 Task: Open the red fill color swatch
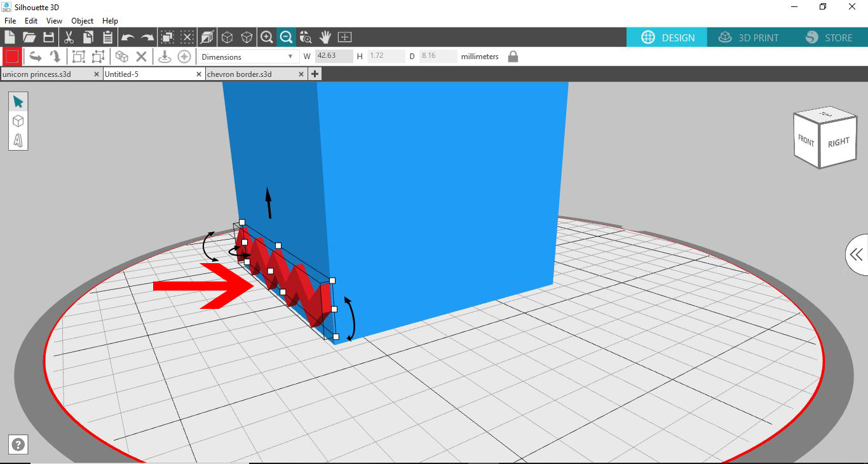(11, 57)
